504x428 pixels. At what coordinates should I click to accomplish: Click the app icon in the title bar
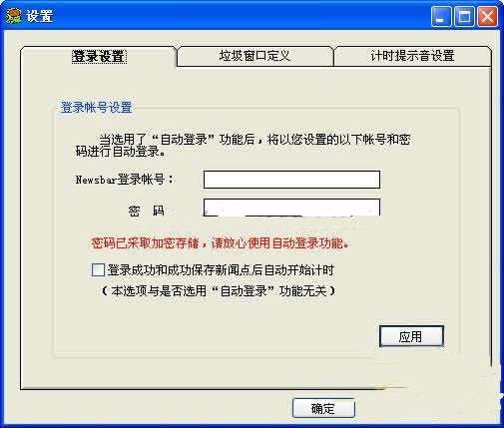click(x=14, y=16)
